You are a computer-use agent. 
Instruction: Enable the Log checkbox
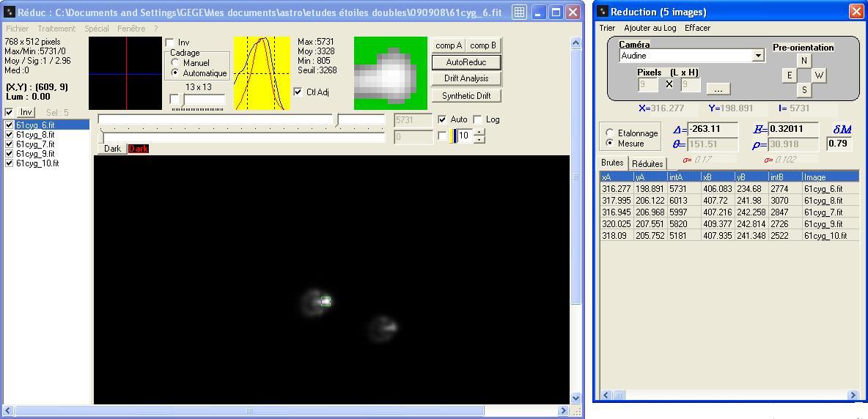(x=478, y=119)
